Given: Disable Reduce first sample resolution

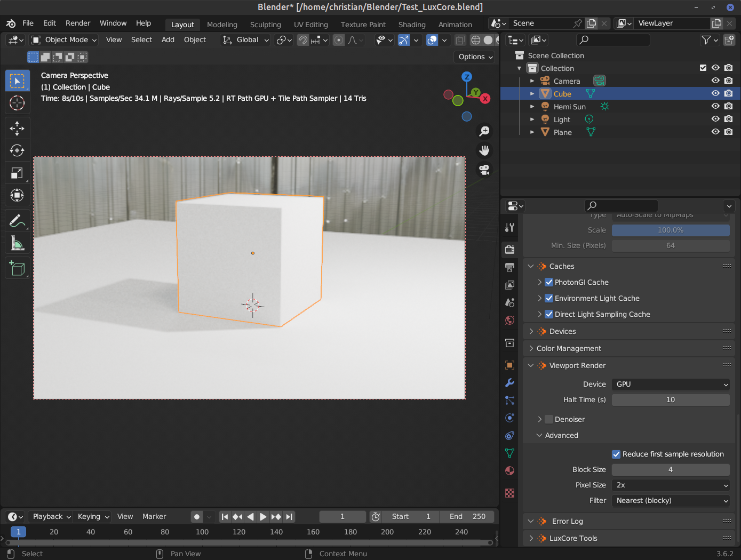Looking at the screenshot, I should pos(617,454).
